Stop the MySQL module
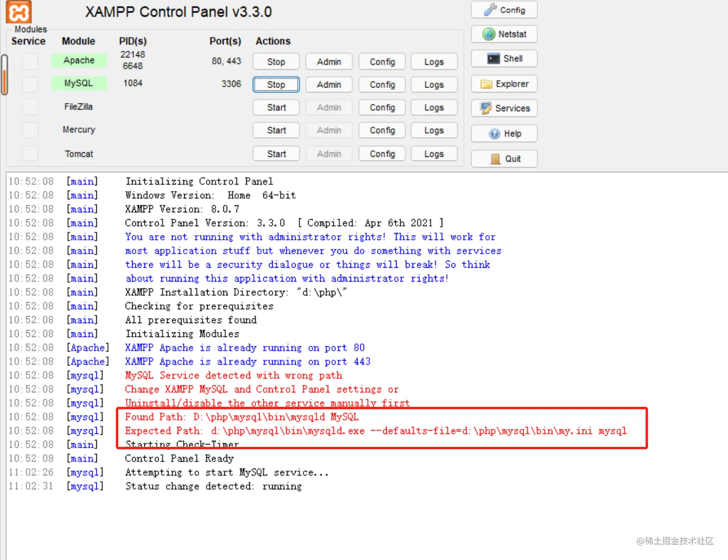The width and height of the screenshot is (728, 560). 276,85
